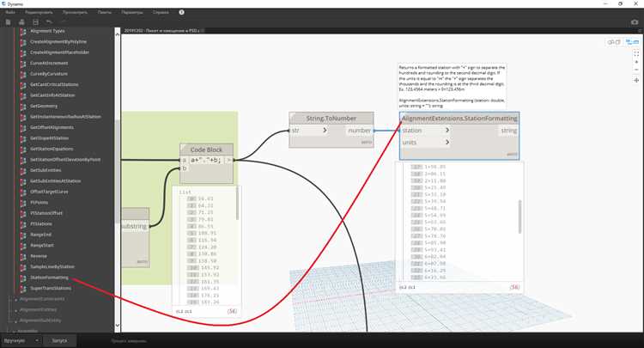Image resolution: width=644 pixels, height=348 pixels.
Task: Open the Пакеты menu
Action: tap(104, 13)
